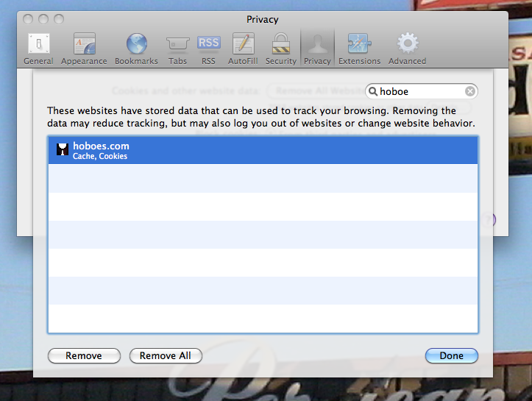
Task: Open Advanced preferences with the gear icon
Action: [407, 48]
